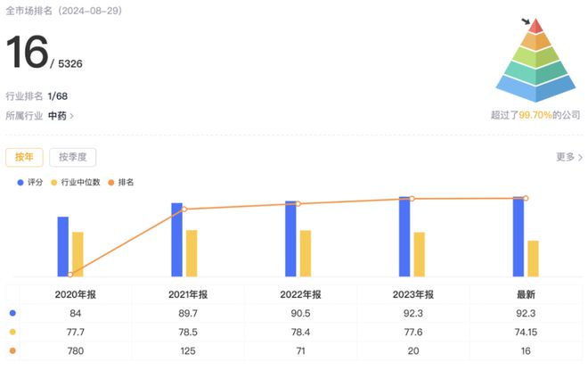Click the latest rank line point

coord(526,198)
